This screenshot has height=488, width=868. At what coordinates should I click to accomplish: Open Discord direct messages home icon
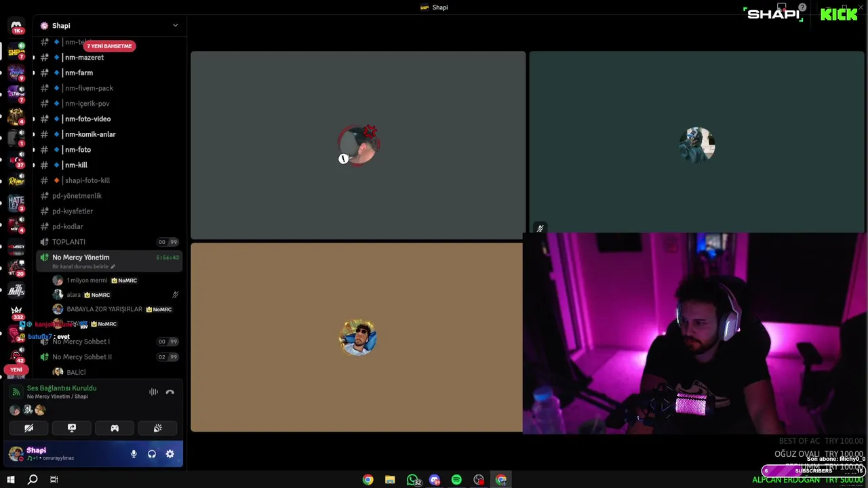tap(16, 25)
